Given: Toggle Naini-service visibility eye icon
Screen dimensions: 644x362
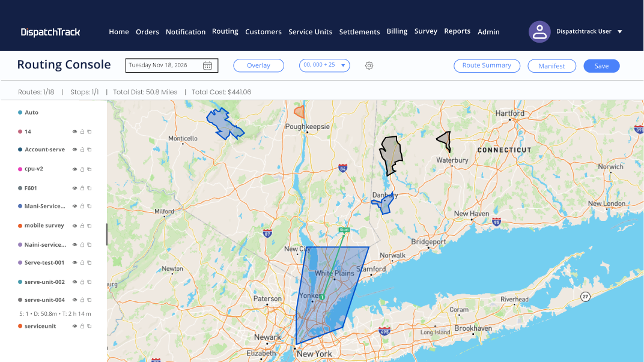Looking at the screenshot, I should 74,244.
